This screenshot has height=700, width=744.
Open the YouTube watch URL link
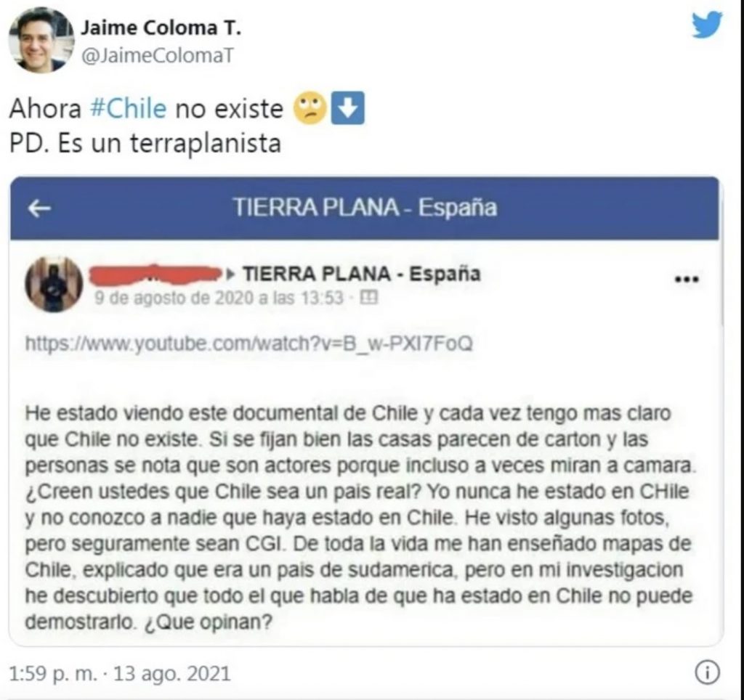click(249, 343)
